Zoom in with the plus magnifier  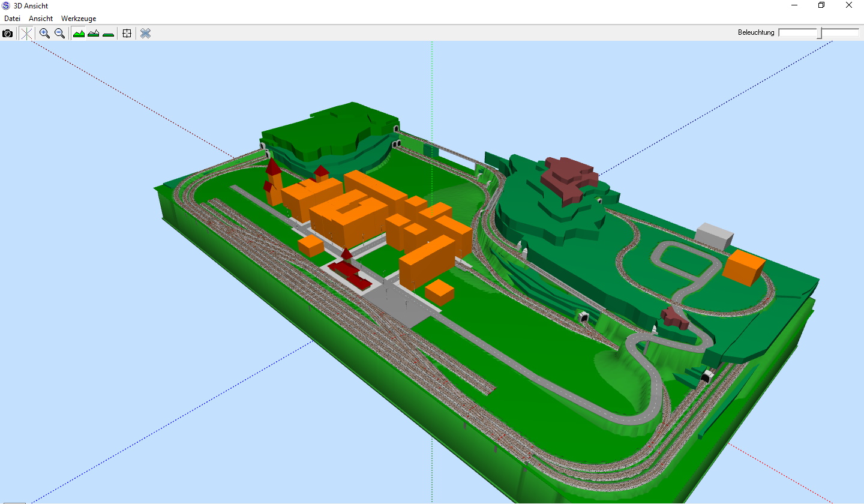pos(44,34)
